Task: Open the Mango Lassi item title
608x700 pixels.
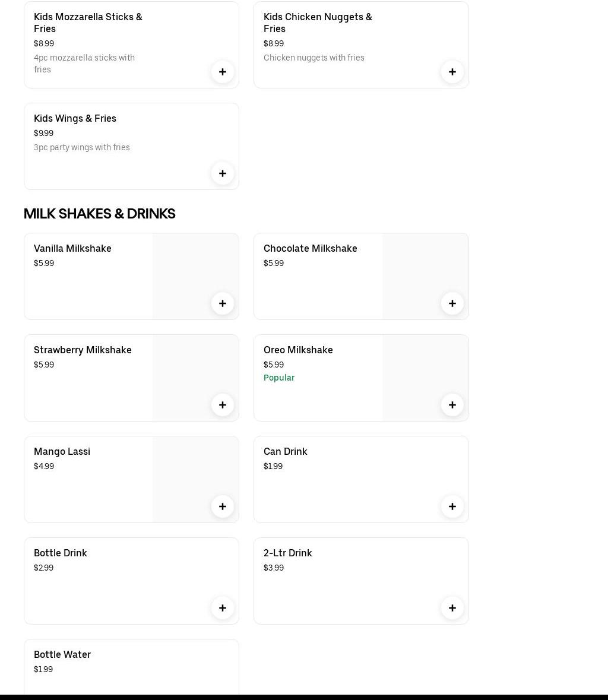Action: 62,451
